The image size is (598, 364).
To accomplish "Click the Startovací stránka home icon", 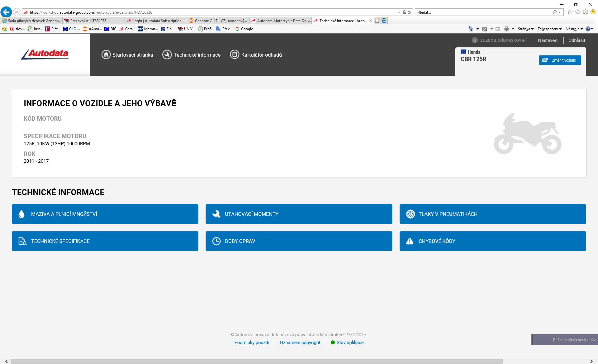I will [106, 54].
